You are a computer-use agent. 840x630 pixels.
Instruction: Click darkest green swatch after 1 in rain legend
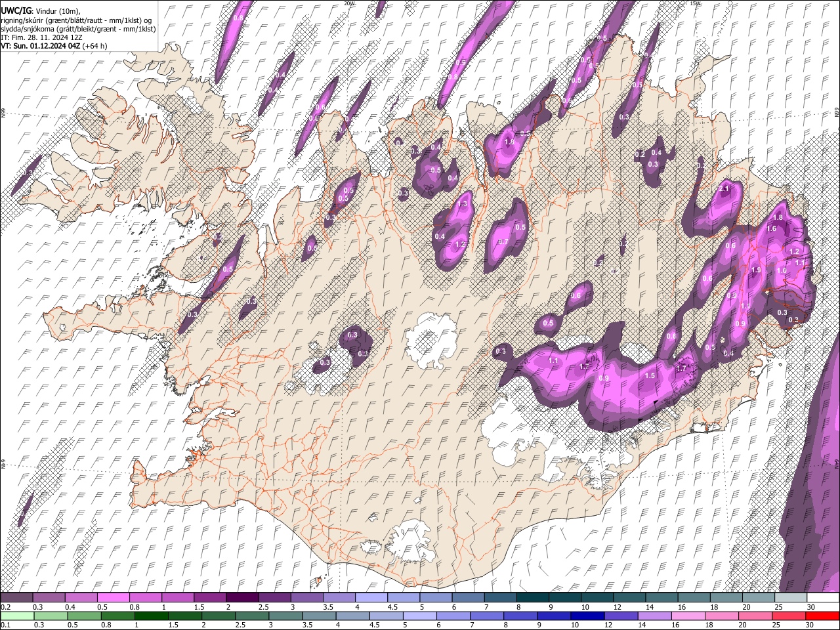pos(152,616)
